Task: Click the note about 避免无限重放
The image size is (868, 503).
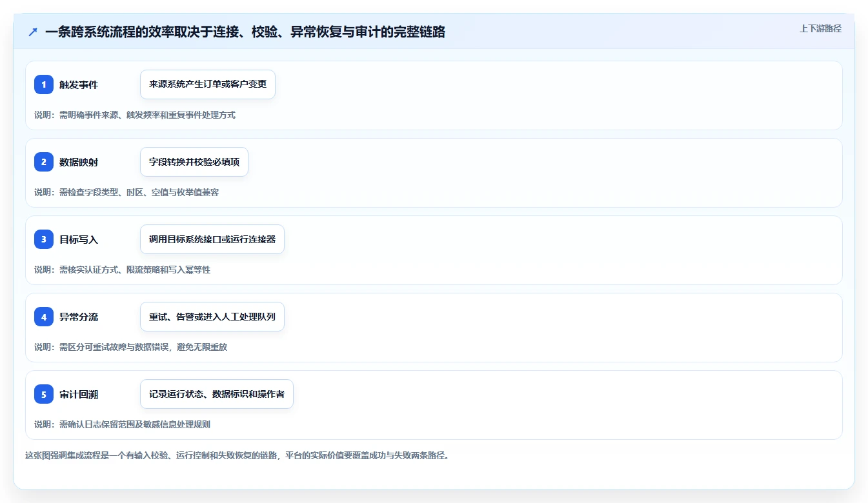Action: (x=131, y=347)
